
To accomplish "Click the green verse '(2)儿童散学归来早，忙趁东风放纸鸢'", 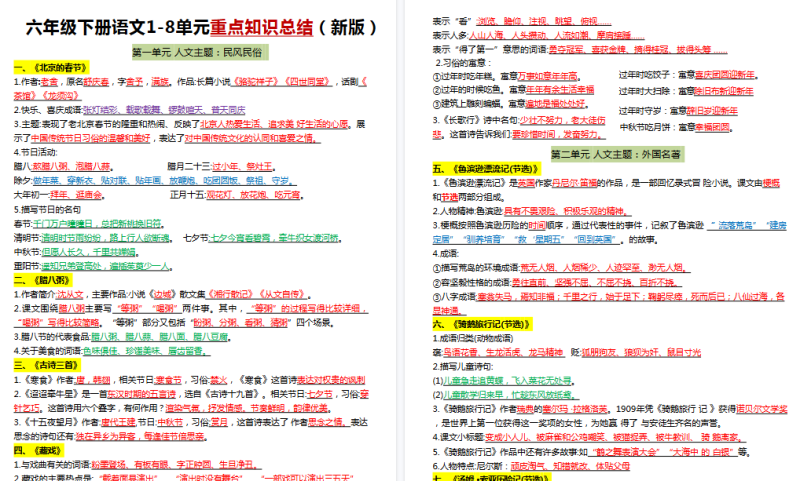I will 505,395.
